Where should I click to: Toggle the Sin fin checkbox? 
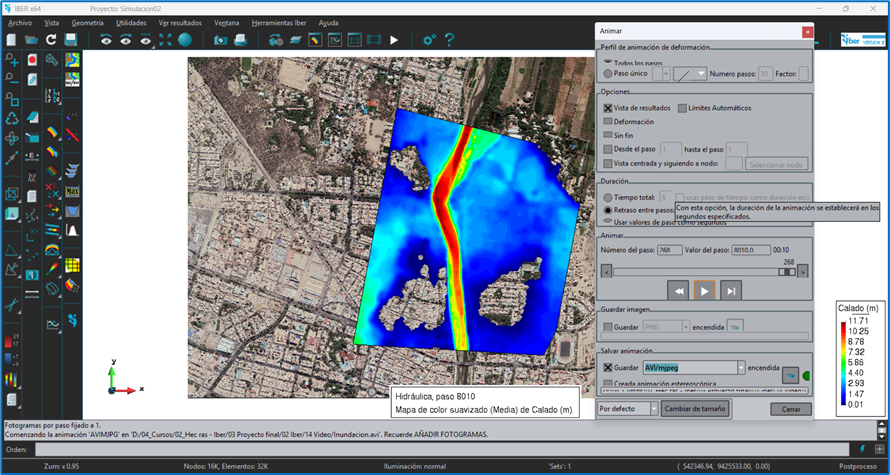click(x=608, y=136)
